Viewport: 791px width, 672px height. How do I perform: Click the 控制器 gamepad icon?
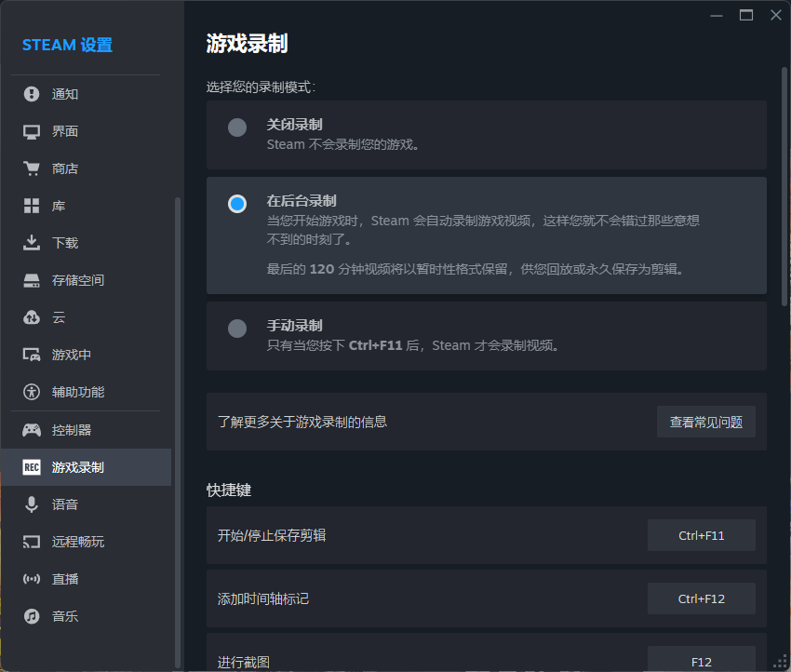(32, 430)
